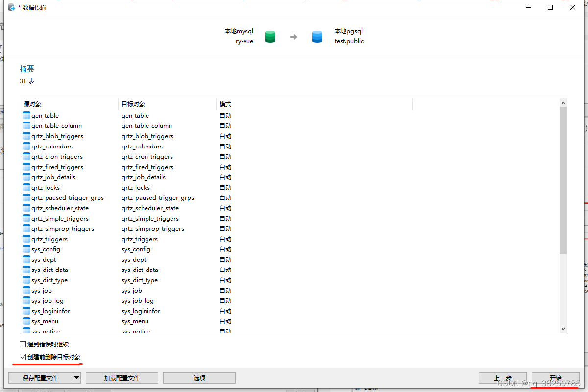The height and width of the screenshot is (392, 588).
Task: Click the 自动 mode cell for sys_menu
Action: (x=225, y=321)
